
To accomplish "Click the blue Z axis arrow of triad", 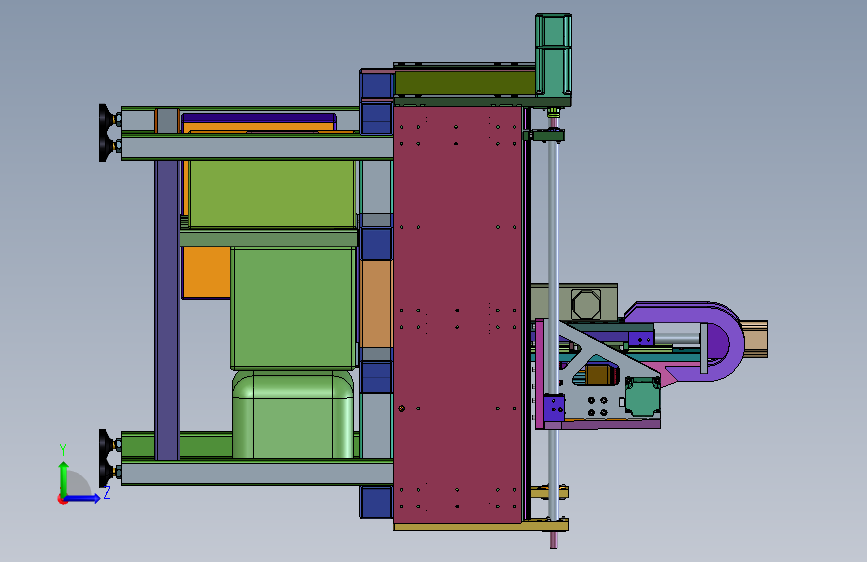I will (83, 498).
